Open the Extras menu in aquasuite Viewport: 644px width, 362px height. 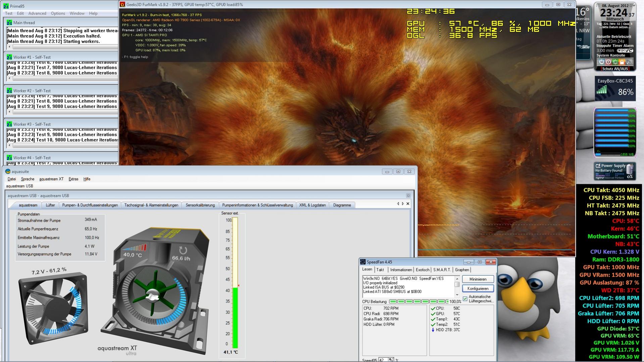[73, 179]
